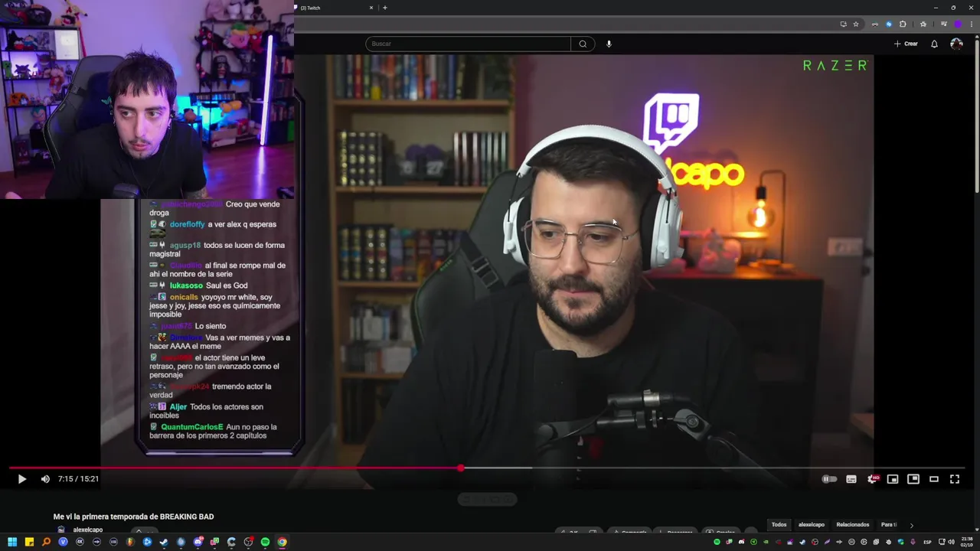Close the Twitch browser tab

pos(371,8)
